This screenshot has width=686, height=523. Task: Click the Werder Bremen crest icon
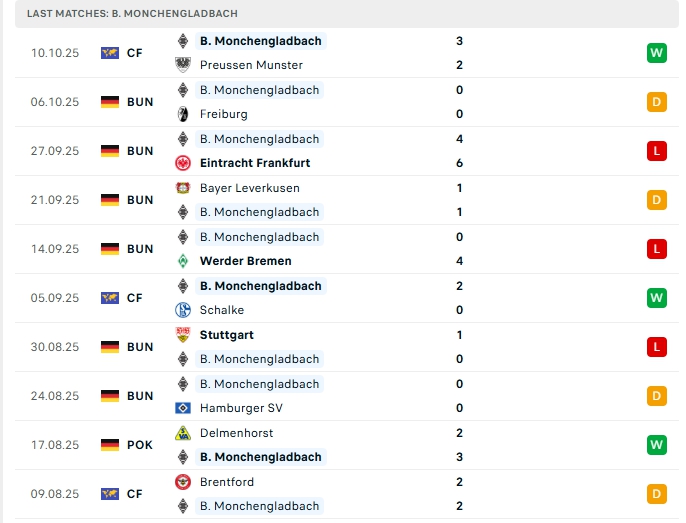point(183,261)
